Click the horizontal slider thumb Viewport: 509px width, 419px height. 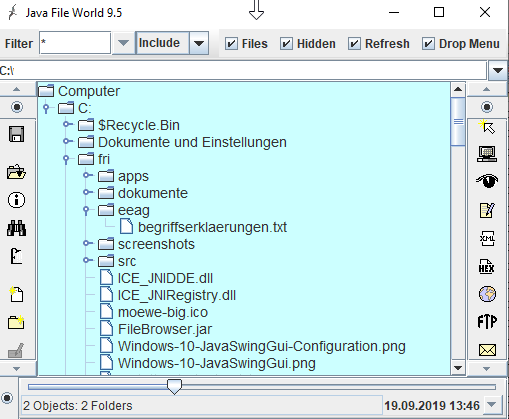174,387
